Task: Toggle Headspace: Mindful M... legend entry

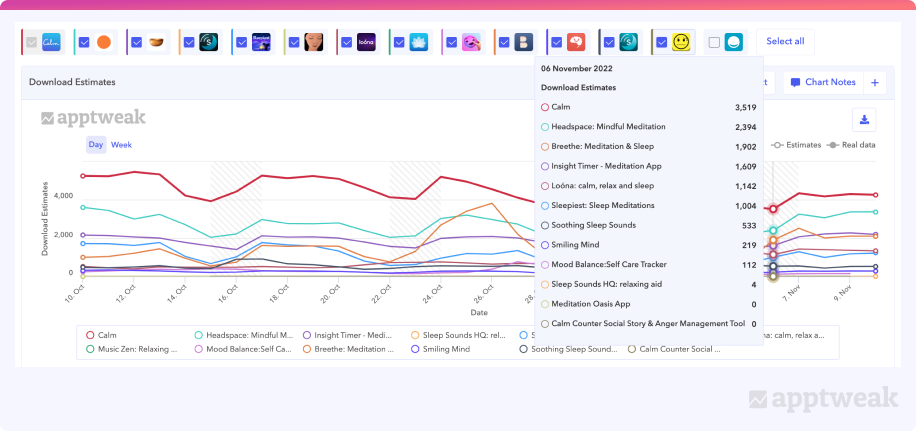Action: click(x=244, y=335)
